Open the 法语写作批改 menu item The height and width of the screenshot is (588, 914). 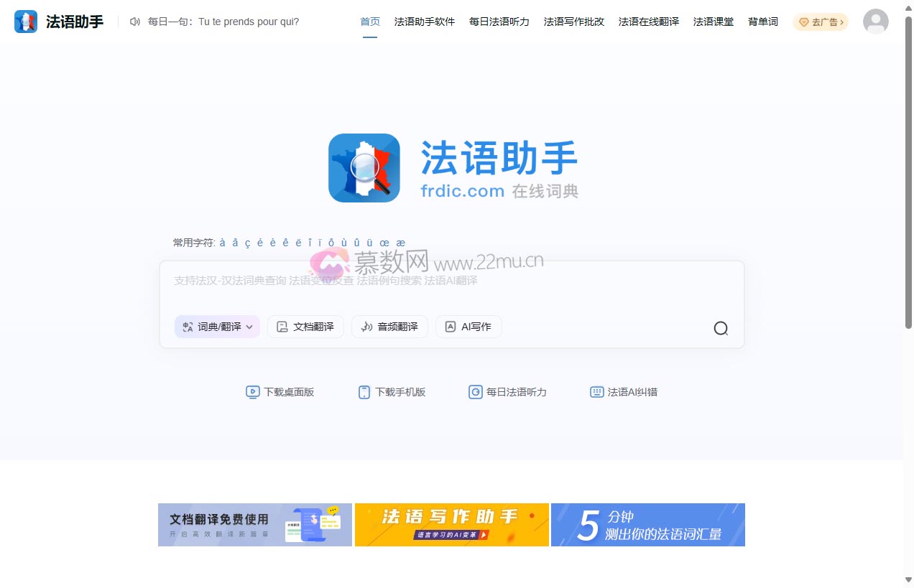[x=573, y=22]
